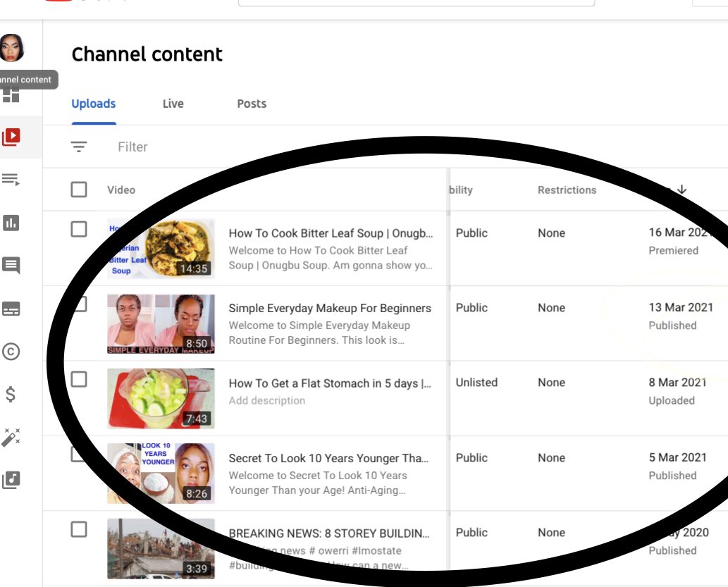
Task: Click the search bar at top
Action: click(416, 3)
